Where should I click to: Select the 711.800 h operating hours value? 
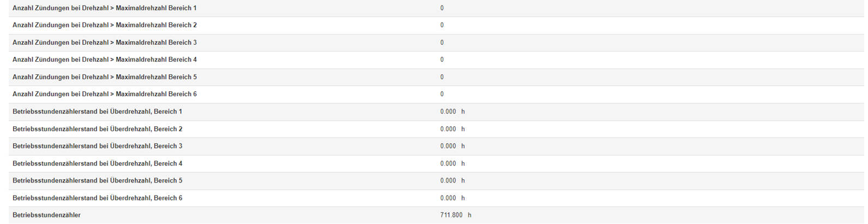click(455, 215)
